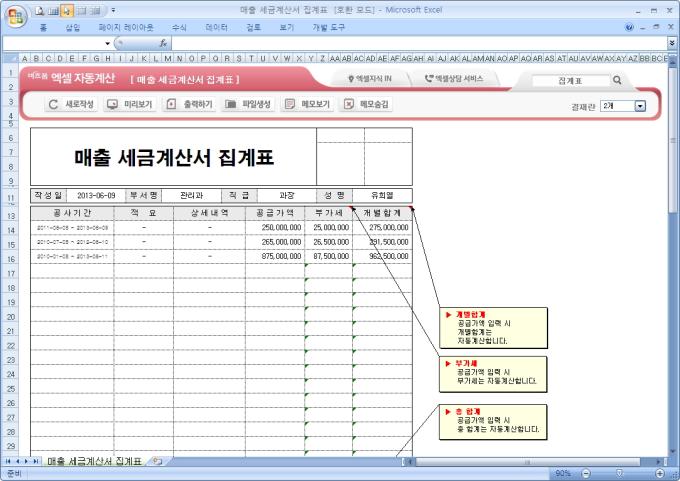
Task: Click the horizontal scrollbar thumb
Action: [x=528, y=462]
